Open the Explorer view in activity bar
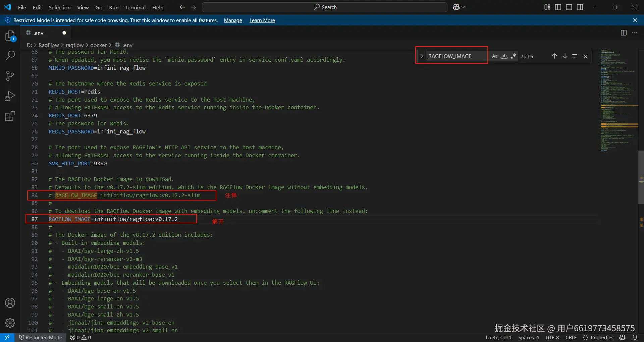Viewport: 644px width, 342px height. (10, 36)
